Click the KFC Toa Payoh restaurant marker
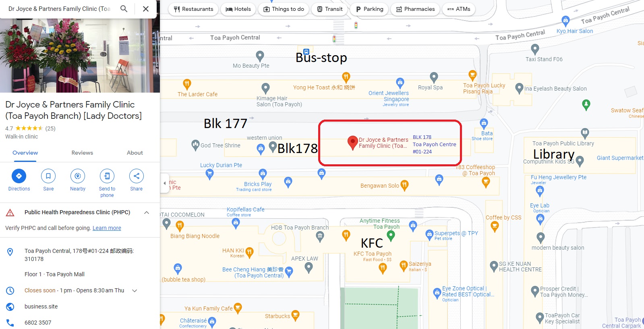The height and width of the screenshot is (329, 644). click(x=383, y=268)
